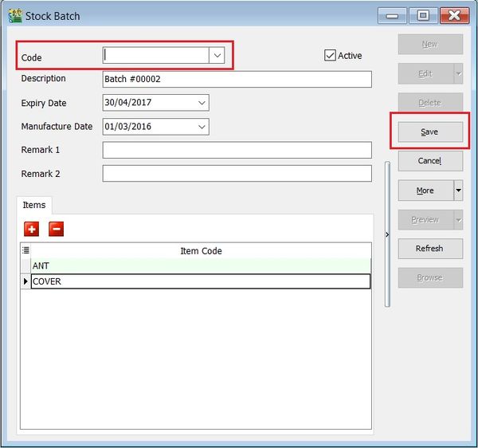
Task: Select the ANT item row
Action: [199, 265]
